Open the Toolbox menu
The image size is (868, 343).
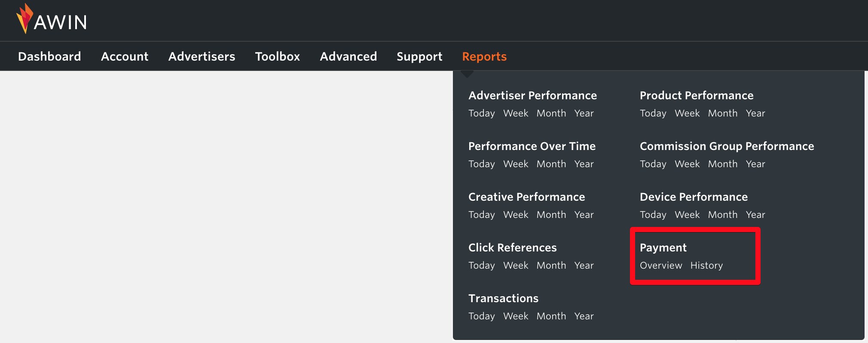(277, 56)
